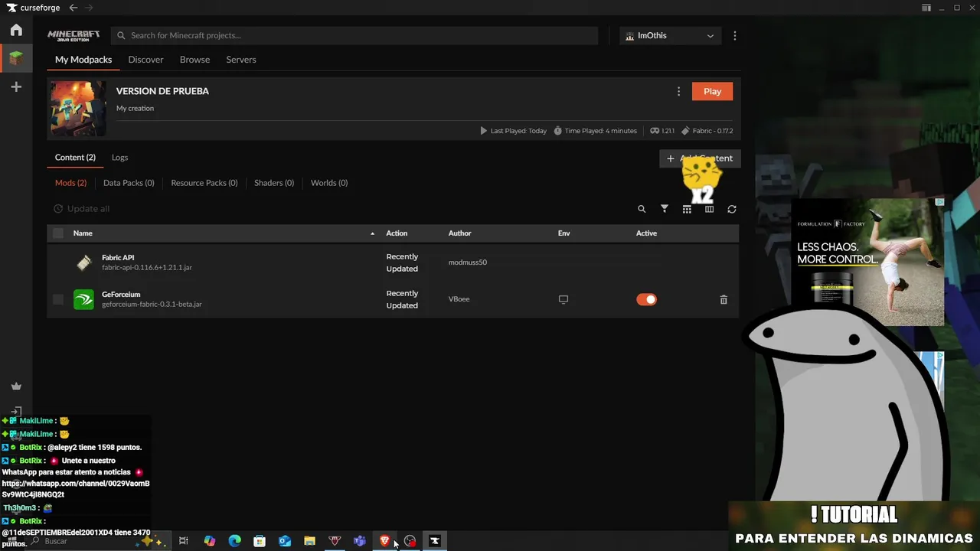
Task: Click the Fabric - 0.17.2 loader label
Action: pos(707,131)
